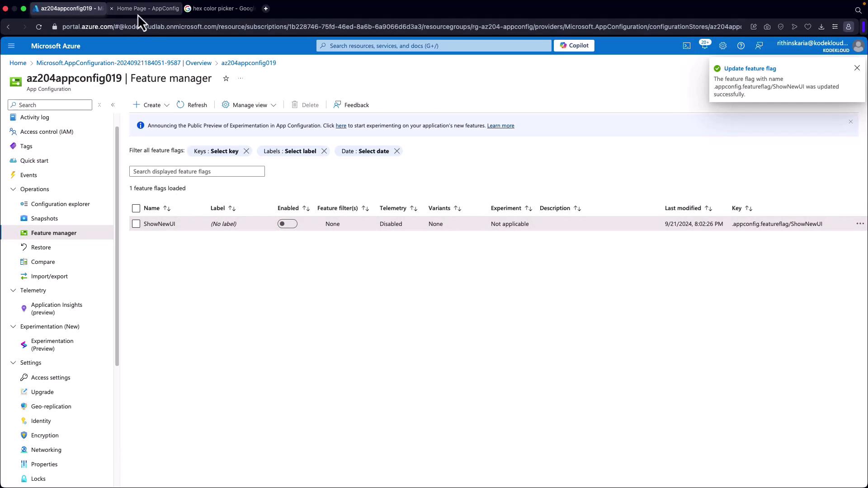
Task: Open ShowNewUI row more options ellipsis
Action: click(x=860, y=224)
